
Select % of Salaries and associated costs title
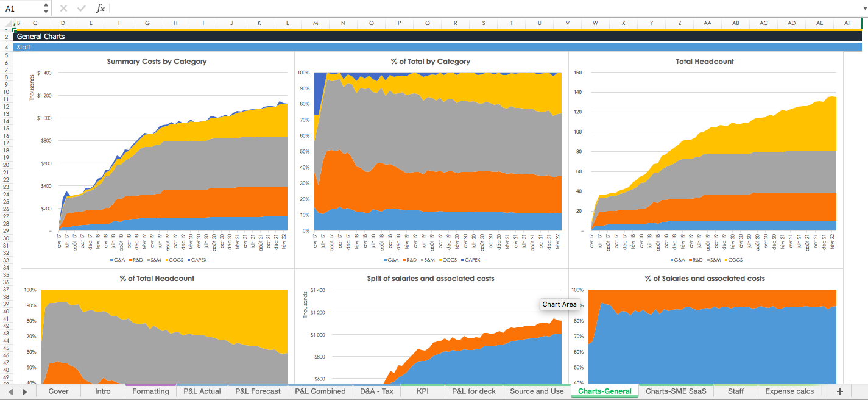coord(705,279)
